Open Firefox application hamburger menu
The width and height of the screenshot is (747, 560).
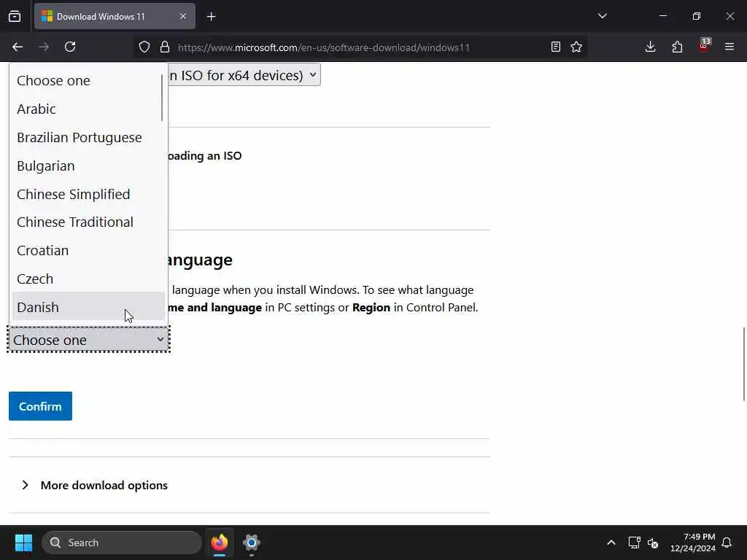(x=729, y=47)
